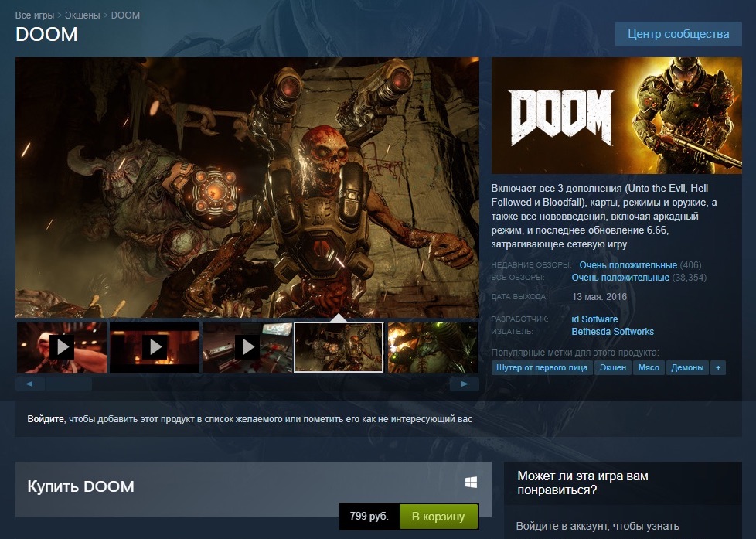Click 'Может ли эта игра вам понравиться?' heading

(582, 483)
